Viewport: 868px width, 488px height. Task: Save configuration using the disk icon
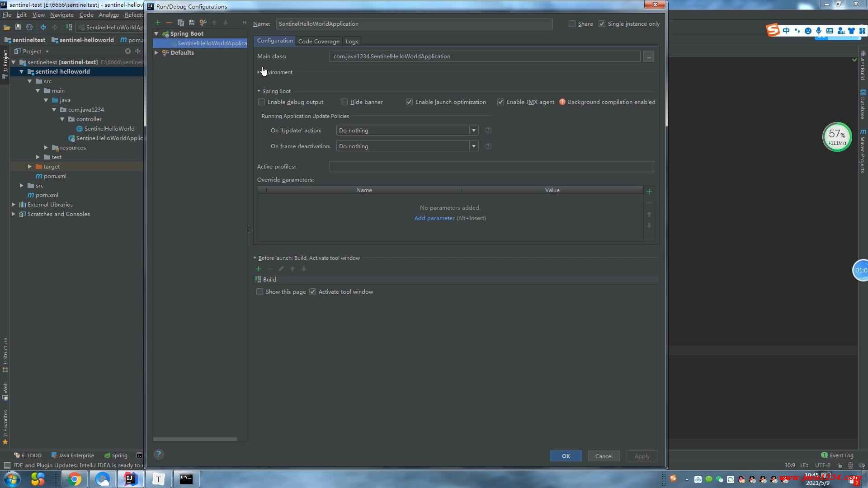pyautogui.click(x=192, y=23)
